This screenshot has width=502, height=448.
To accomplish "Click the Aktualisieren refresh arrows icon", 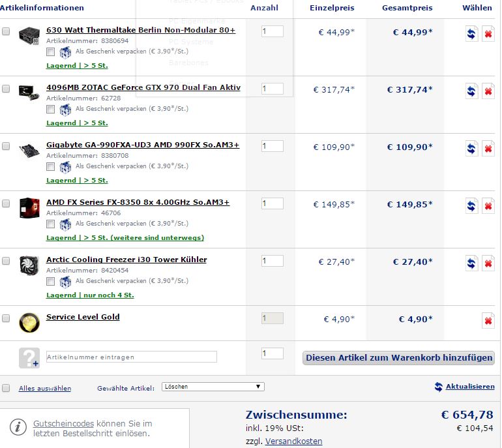I will coord(438,387).
